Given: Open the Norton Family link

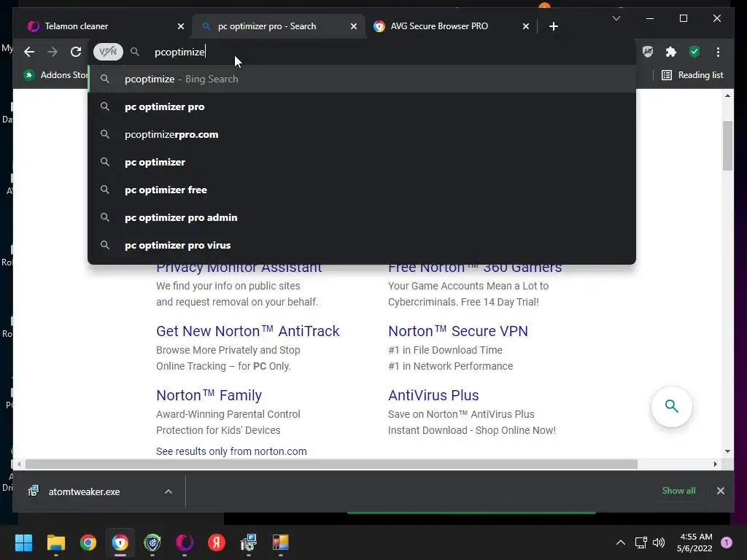Looking at the screenshot, I should (x=209, y=395).
